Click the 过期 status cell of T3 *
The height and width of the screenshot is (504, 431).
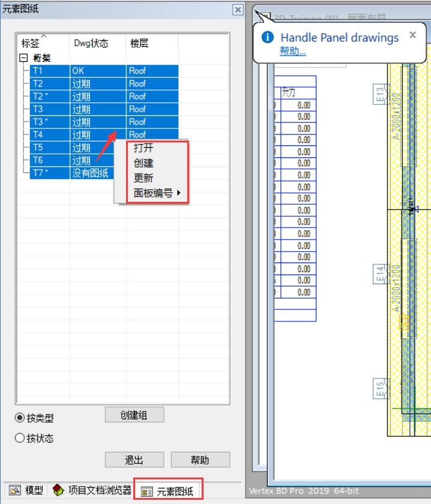98,122
